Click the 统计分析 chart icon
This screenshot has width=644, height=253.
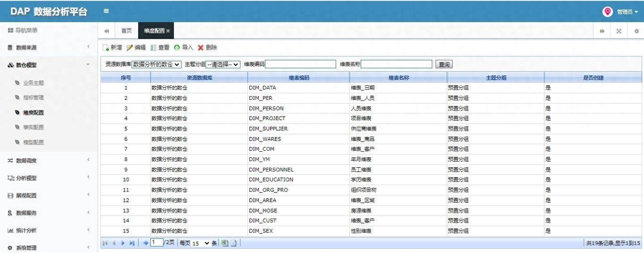click(x=10, y=230)
